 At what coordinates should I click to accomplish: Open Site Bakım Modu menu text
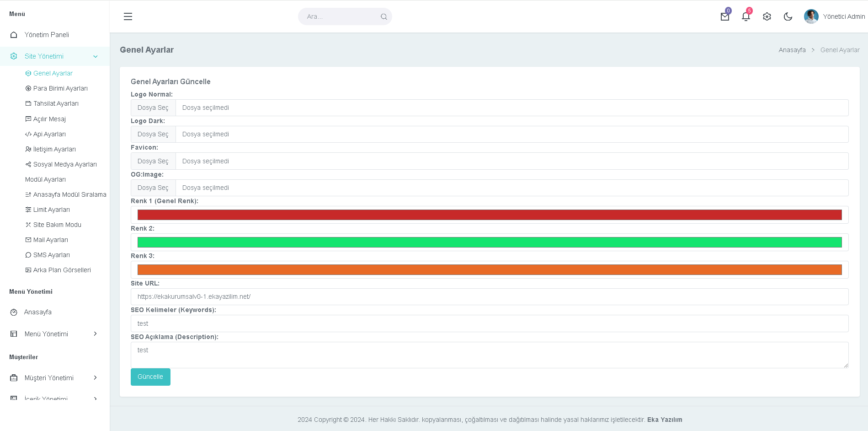[57, 225]
